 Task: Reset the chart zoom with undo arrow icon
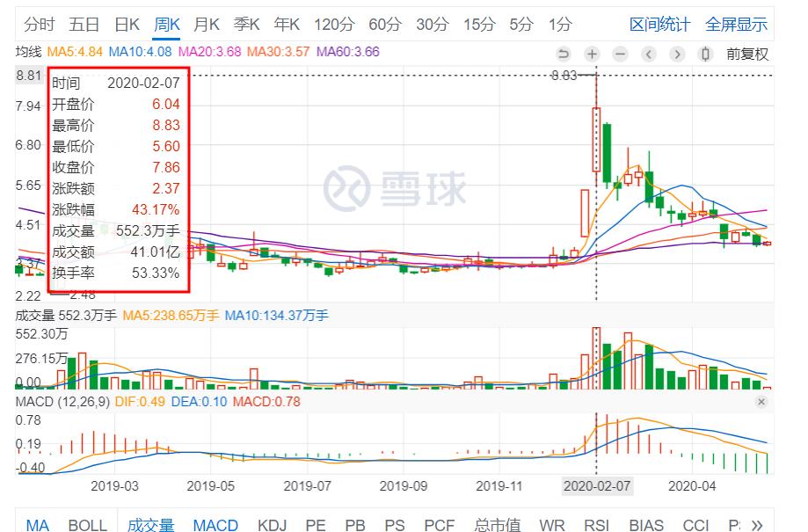tap(564, 54)
